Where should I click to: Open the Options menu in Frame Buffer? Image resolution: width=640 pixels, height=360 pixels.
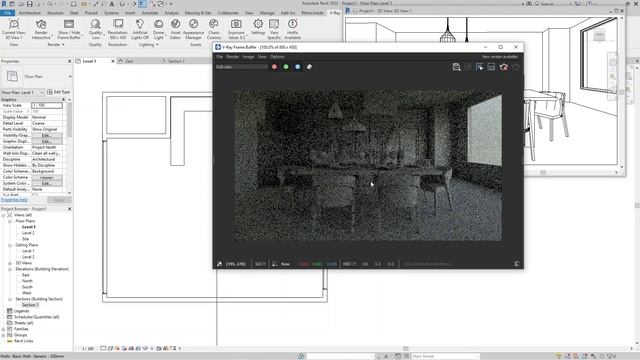point(277,57)
